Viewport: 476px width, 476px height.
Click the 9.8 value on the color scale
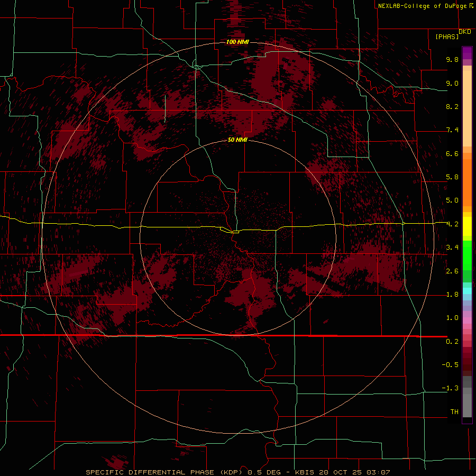tap(452, 59)
